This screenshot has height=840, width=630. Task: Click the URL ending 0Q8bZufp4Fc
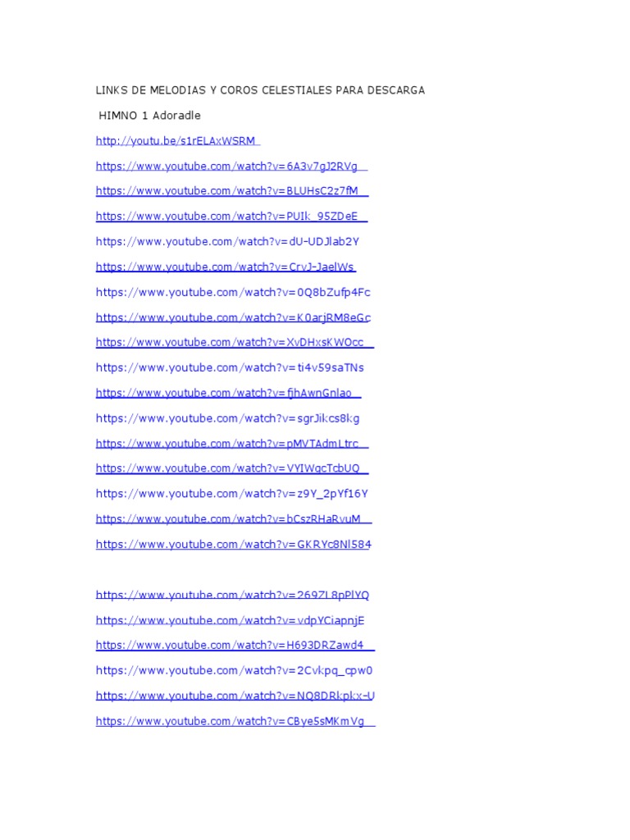click(233, 293)
